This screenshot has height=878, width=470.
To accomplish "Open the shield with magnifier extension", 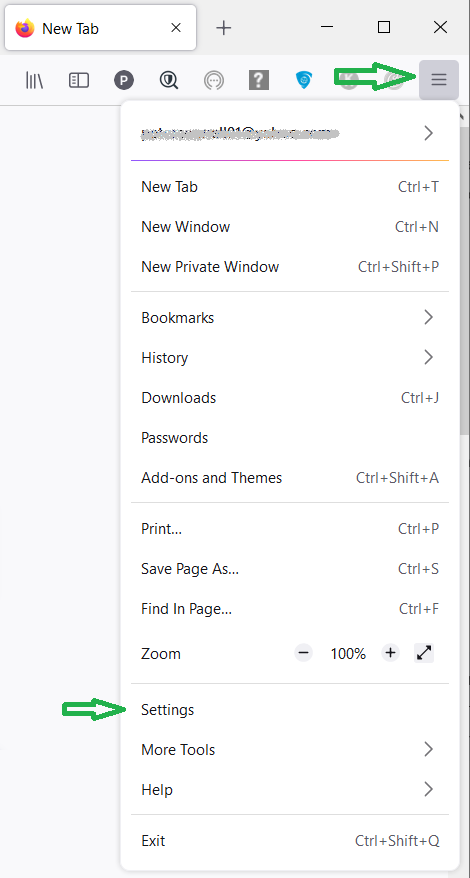I will [169, 81].
